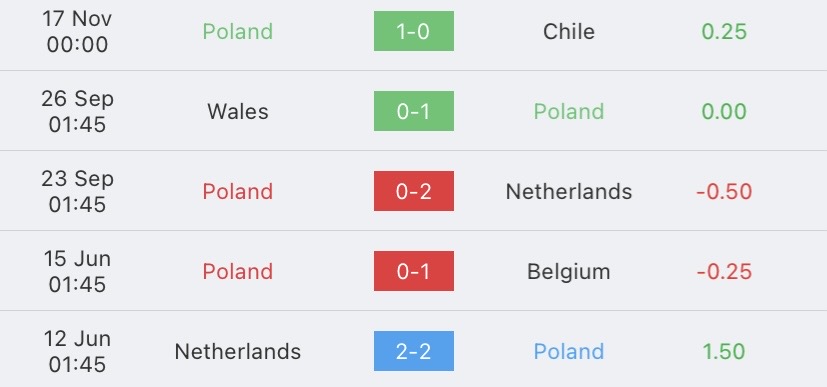
Task: Select the 0.25 green handicap value
Action: click(724, 32)
